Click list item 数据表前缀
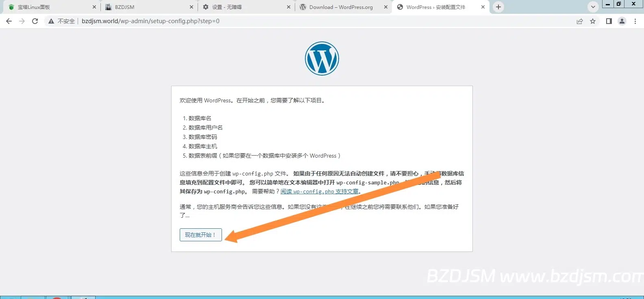The image size is (644, 299). 265,156
